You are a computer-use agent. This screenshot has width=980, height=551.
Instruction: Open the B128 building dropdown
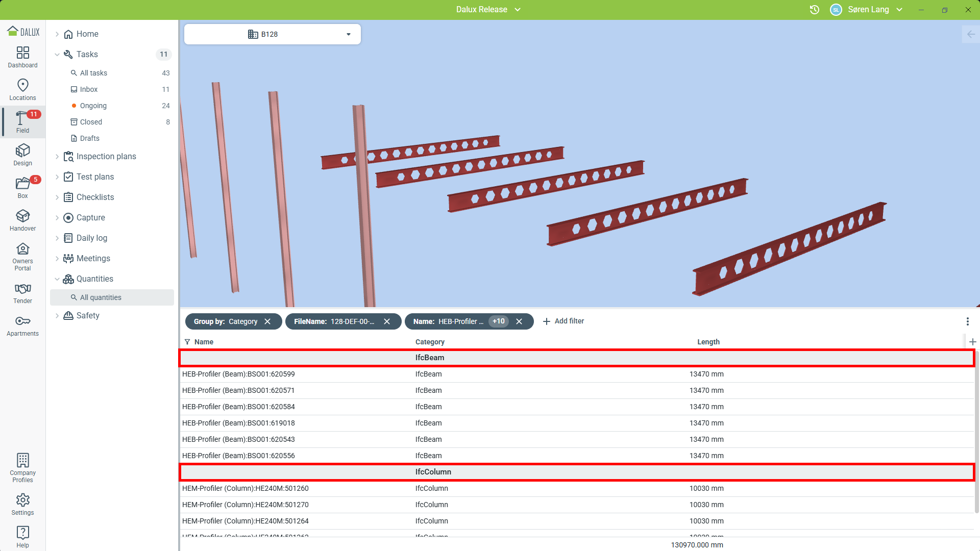point(273,34)
